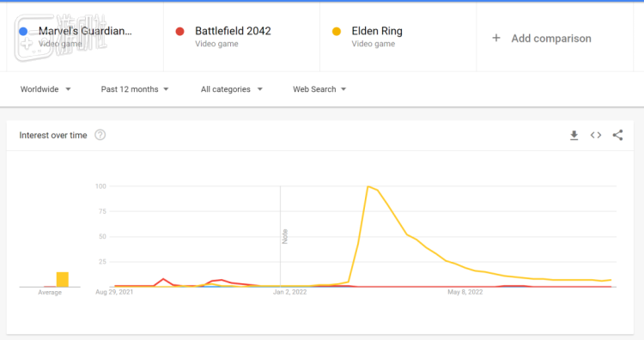Click the Note marker in the chart
The image size is (644, 340).
284,236
